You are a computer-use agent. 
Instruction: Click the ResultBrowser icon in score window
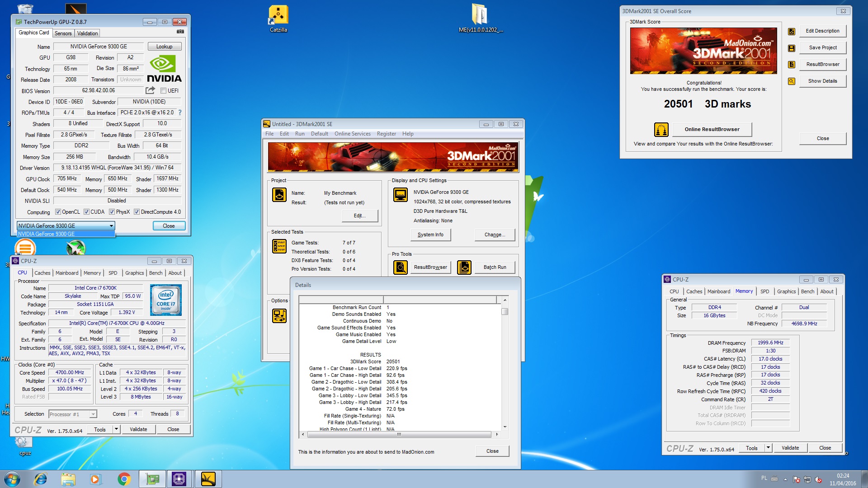point(792,65)
